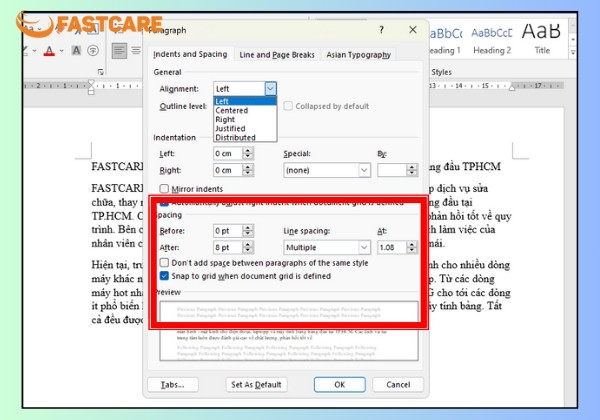Choose Distributed in the Alignment list
This screenshot has height=420, width=600.
point(245,137)
